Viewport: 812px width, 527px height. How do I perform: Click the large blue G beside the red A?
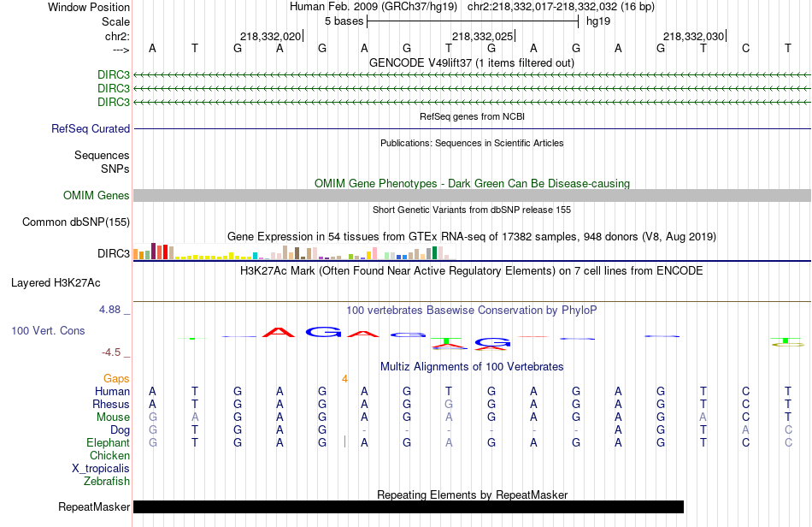323,332
